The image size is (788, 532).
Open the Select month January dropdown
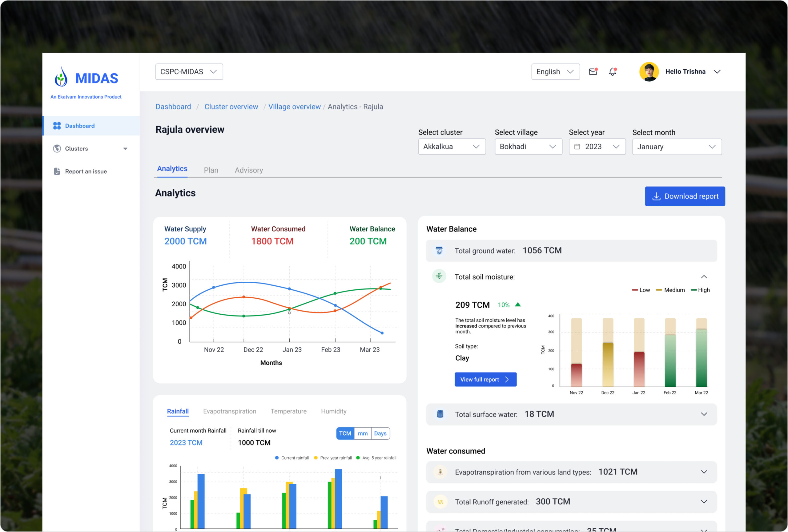pyautogui.click(x=677, y=147)
